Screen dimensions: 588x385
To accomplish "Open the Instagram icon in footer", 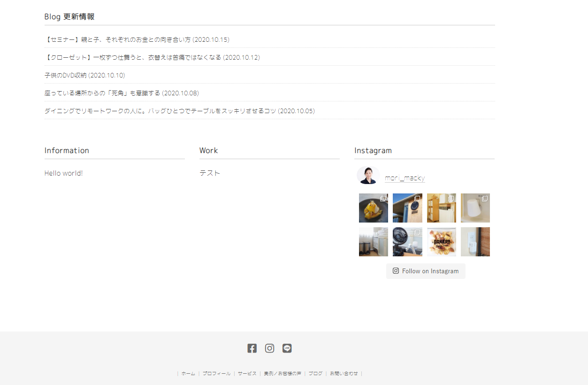I will (269, 348).
